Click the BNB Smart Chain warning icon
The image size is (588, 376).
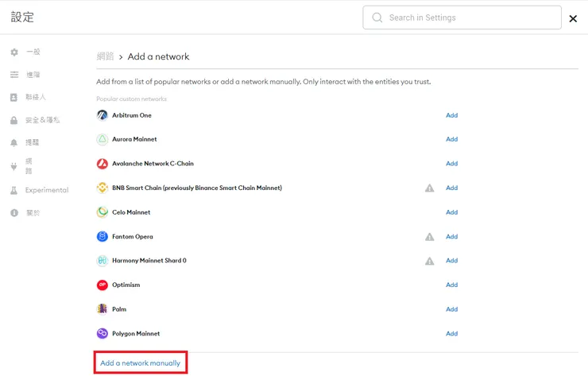tap(429, 188)
